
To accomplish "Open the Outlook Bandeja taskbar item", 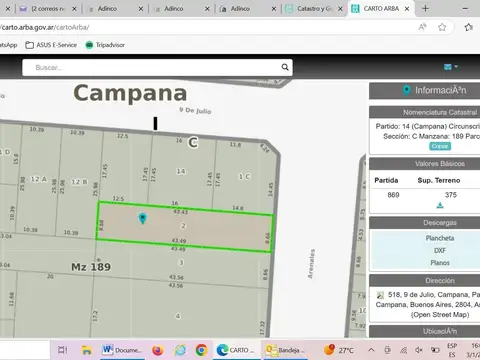I will tap(285, 350).
